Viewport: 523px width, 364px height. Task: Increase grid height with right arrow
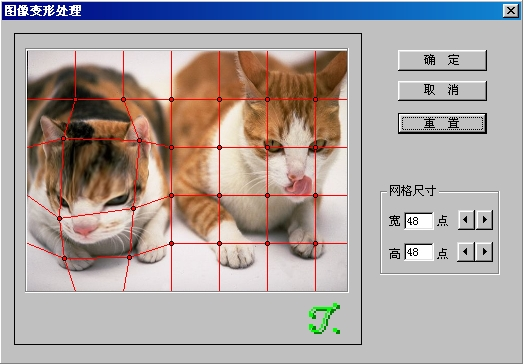[x=484, y=252]
